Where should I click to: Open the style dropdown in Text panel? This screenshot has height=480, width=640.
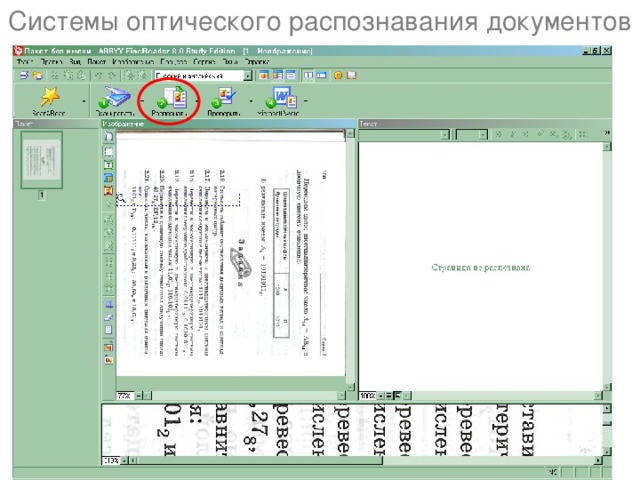tap(445, 135)
